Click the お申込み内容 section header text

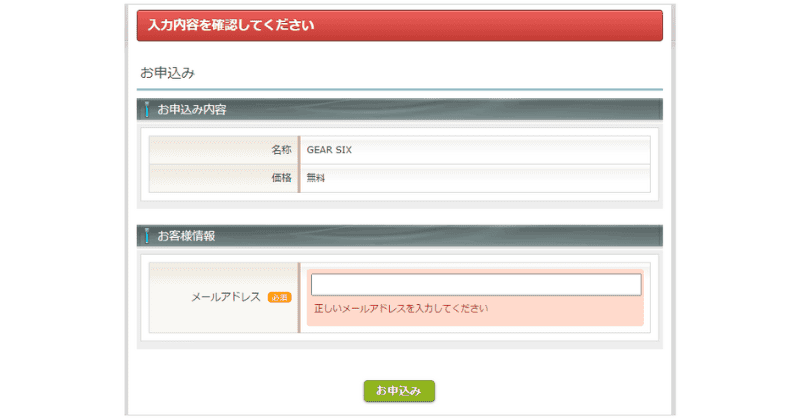click(192, 109)
